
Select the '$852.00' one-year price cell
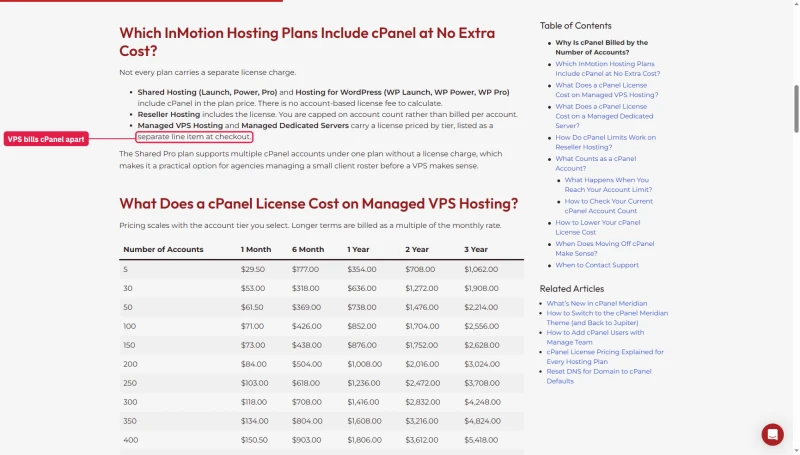click(361, 326)
